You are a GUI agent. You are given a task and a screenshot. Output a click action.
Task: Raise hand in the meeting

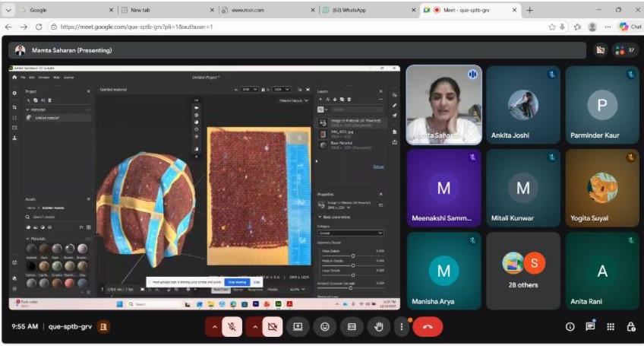378,326
